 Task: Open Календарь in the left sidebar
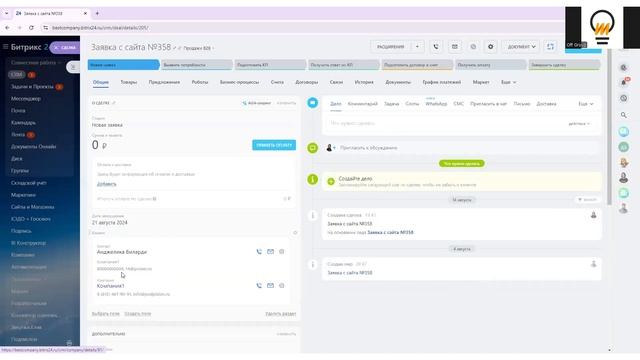[23, 122]
